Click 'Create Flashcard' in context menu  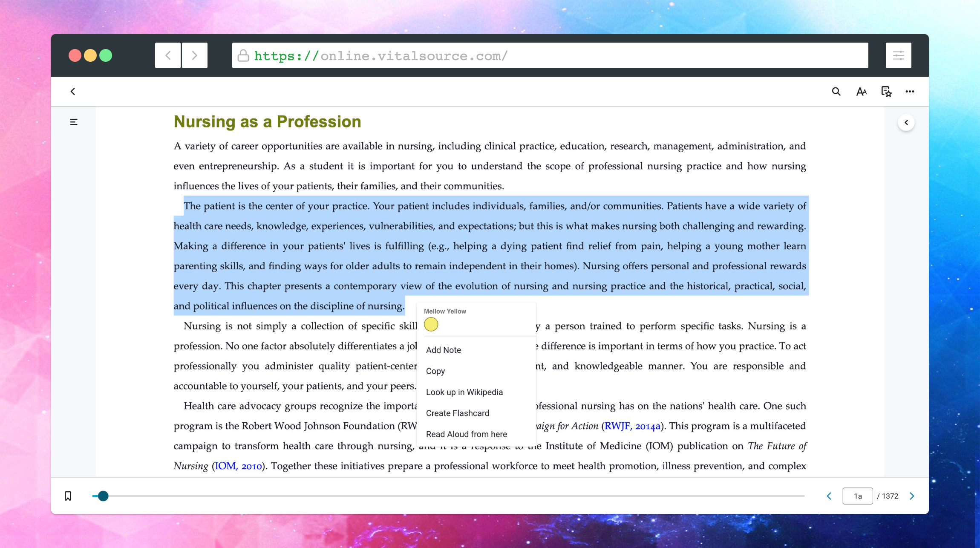click(x=457, y=412)
